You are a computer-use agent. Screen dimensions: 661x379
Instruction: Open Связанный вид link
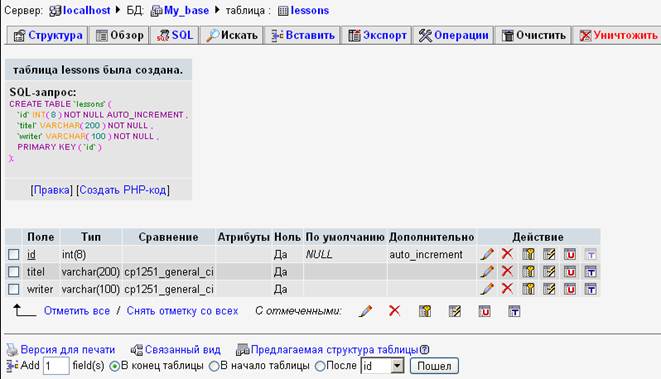point(183,350)
